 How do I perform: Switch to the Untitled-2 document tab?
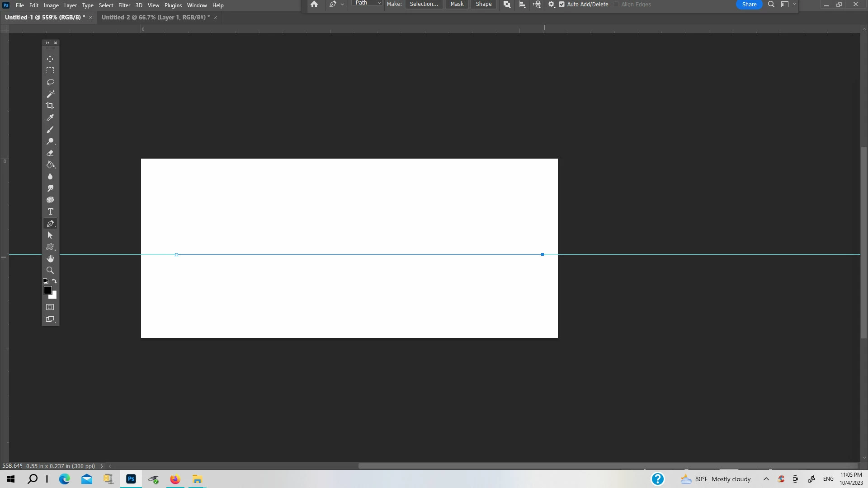[x=155, y=17]
